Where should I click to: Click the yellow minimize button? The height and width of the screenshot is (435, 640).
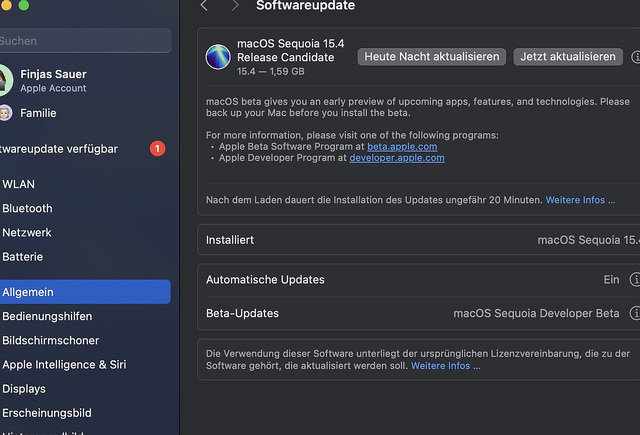pyautogui.click(x=6, y=5)
